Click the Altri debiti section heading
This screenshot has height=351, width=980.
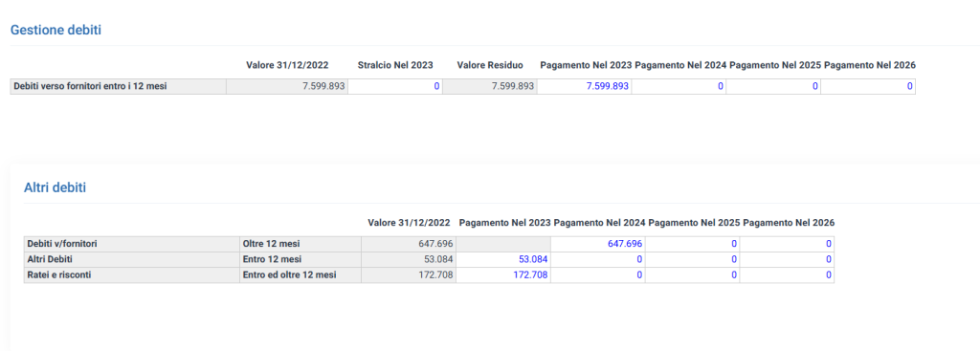click(x=55, y=187)
